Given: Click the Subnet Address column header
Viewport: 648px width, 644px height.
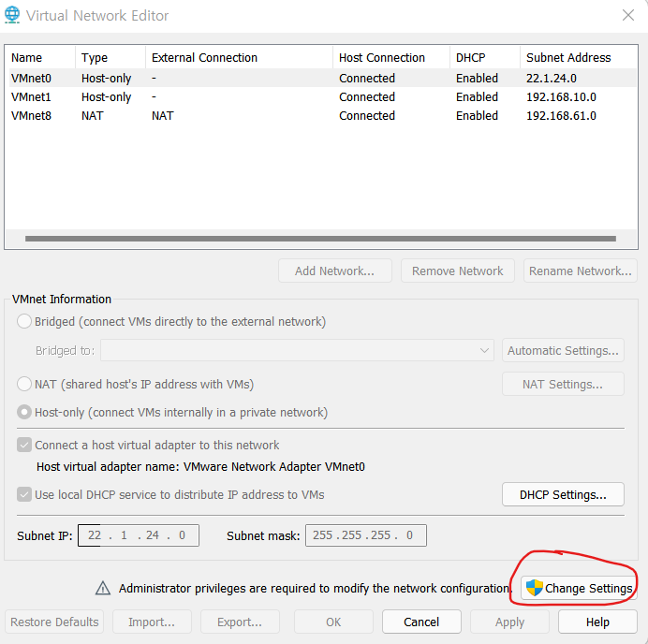Looking at the screenshot, I should pos(579,57).
